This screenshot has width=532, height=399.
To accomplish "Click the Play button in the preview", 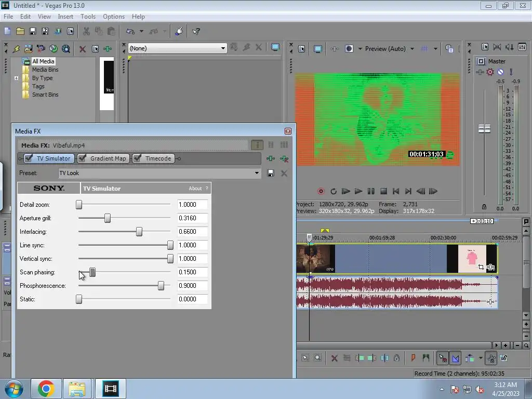I will [x=358, y=191].
